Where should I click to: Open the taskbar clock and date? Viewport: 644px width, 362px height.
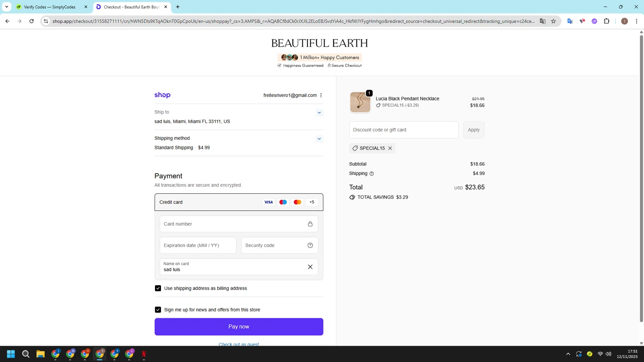click(627, 354)
